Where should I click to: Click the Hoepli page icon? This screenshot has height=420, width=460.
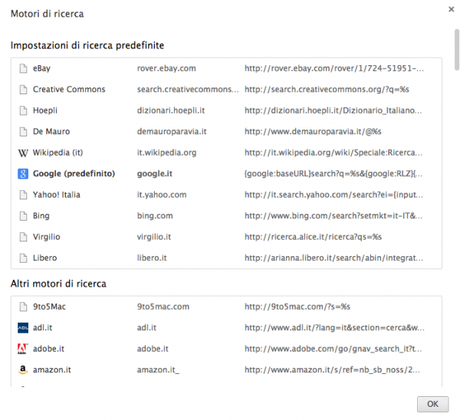[23, 110]
